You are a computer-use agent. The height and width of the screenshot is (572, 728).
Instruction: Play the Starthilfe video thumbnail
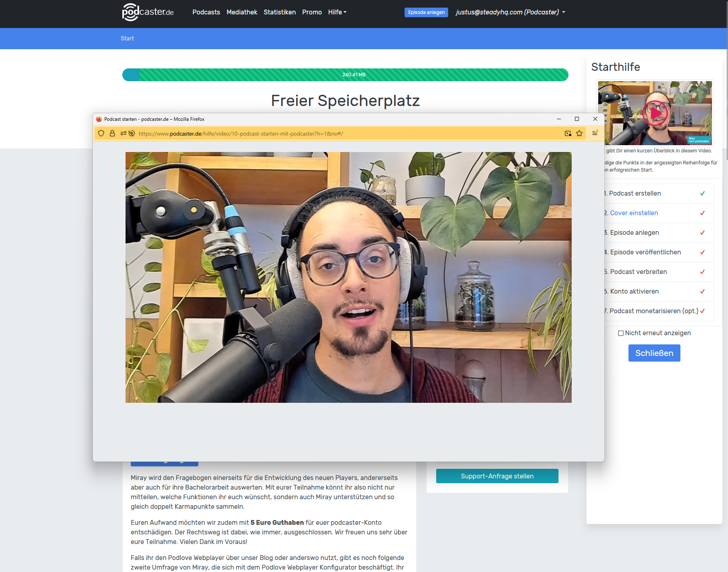click(x=655, y=113)
